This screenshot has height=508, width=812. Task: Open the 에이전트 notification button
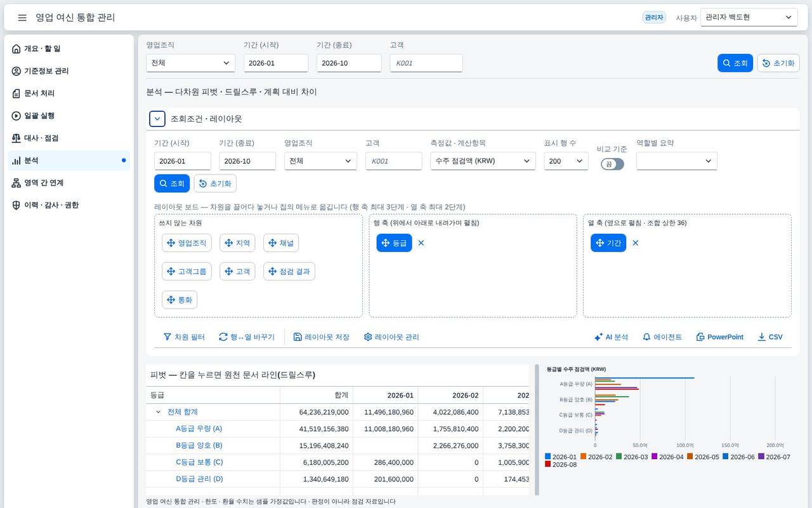[662, 337]
